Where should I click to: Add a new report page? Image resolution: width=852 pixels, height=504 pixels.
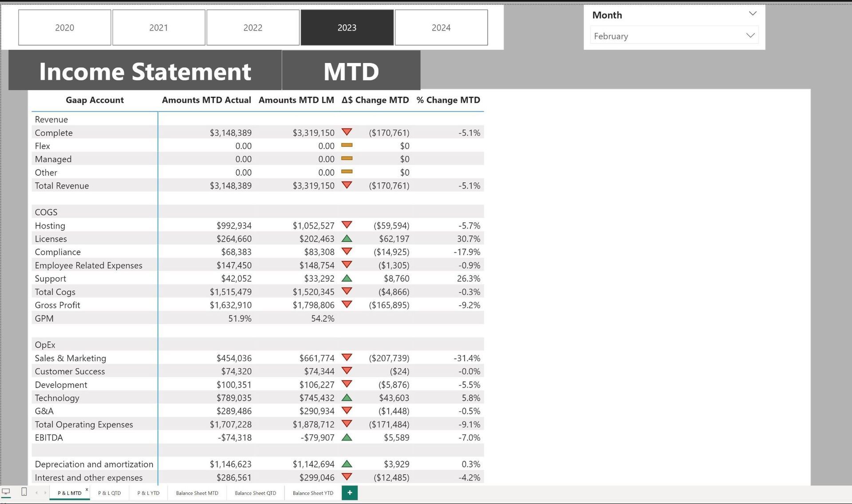[350, 492]
